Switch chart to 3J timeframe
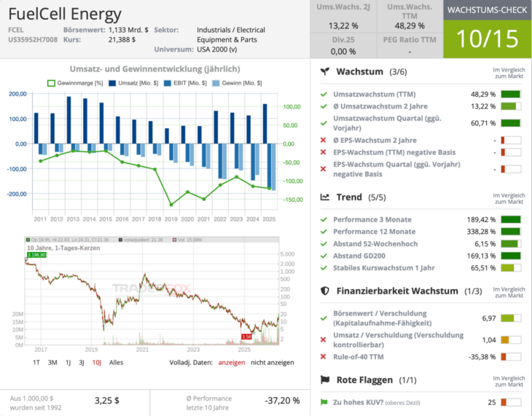532x416 pixels. tap(82, 362)
